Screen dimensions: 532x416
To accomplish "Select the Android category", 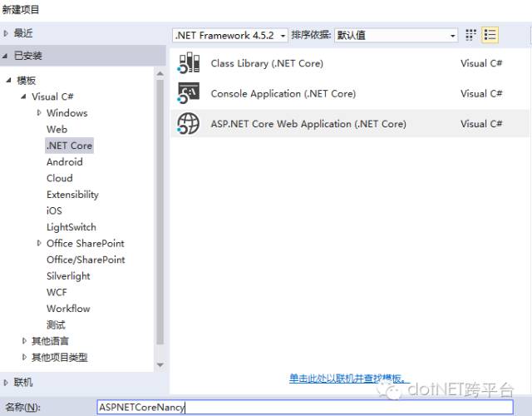I will coord(65,162).
